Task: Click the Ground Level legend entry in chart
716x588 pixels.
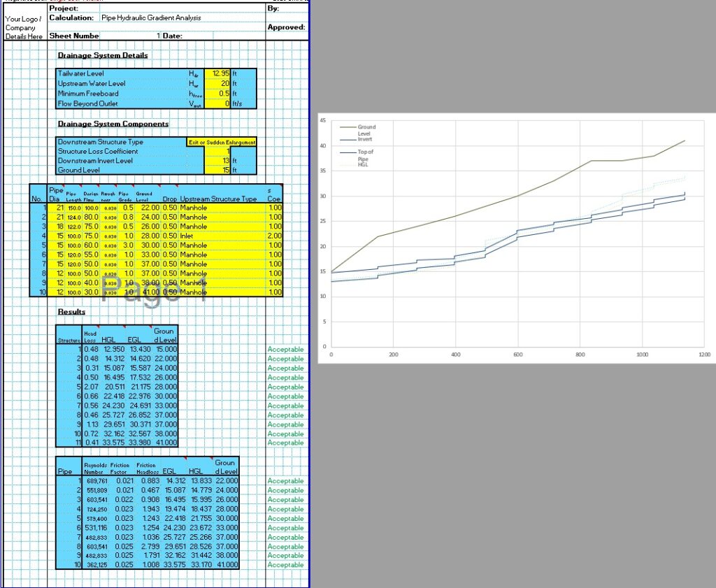Action: (x=366, y=130)
